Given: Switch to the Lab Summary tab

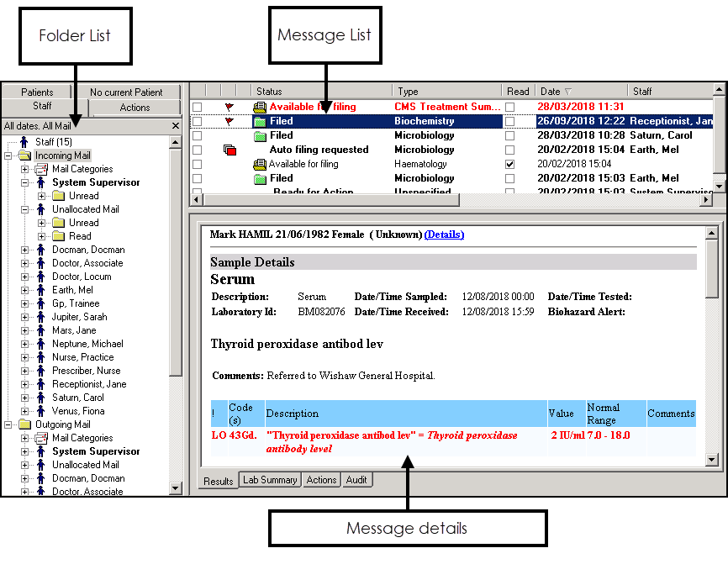Looking at the screenshot, I should (269, 480).
